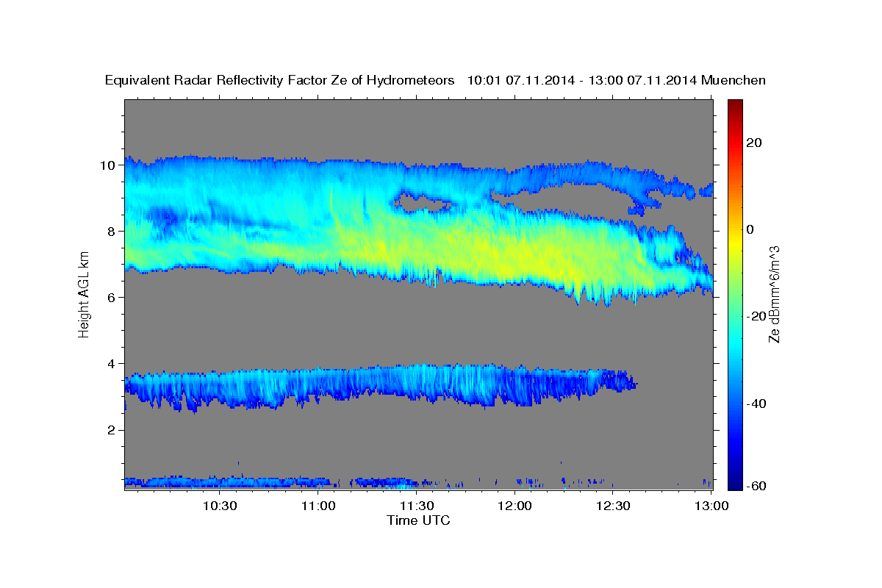The image size is (882, 588).
Task: Click the date range text '10:01 07.11.2014 - 13:00 07.11.2014 Muenchen'
Action: [616, 81]
